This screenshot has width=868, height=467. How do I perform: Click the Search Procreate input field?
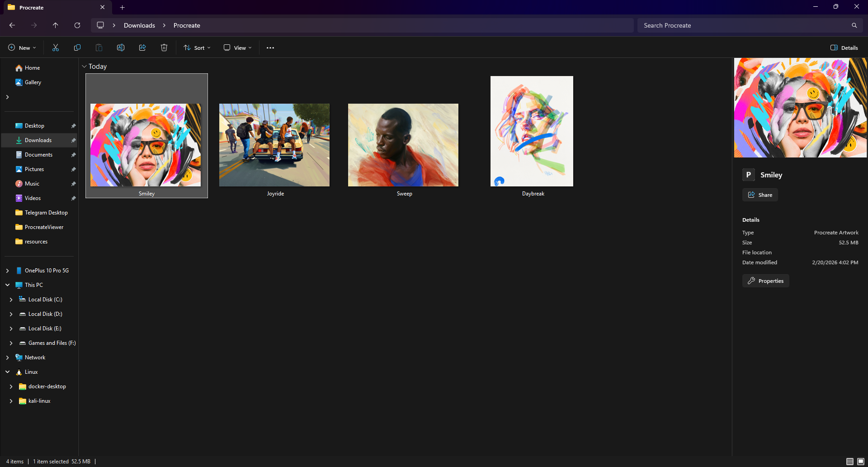[x=746, y=25]
